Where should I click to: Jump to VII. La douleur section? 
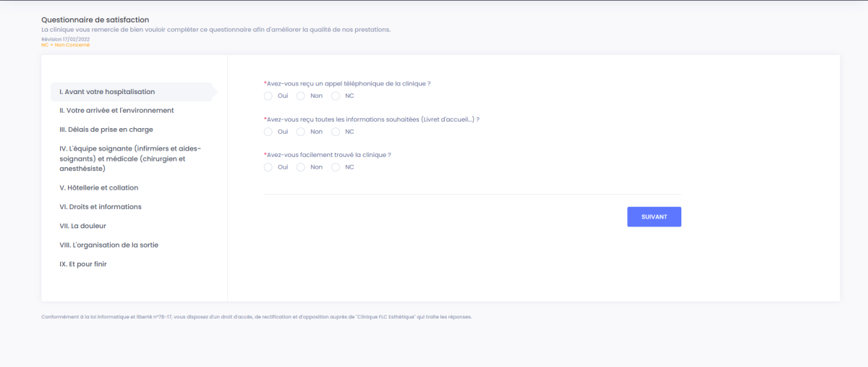82,226
